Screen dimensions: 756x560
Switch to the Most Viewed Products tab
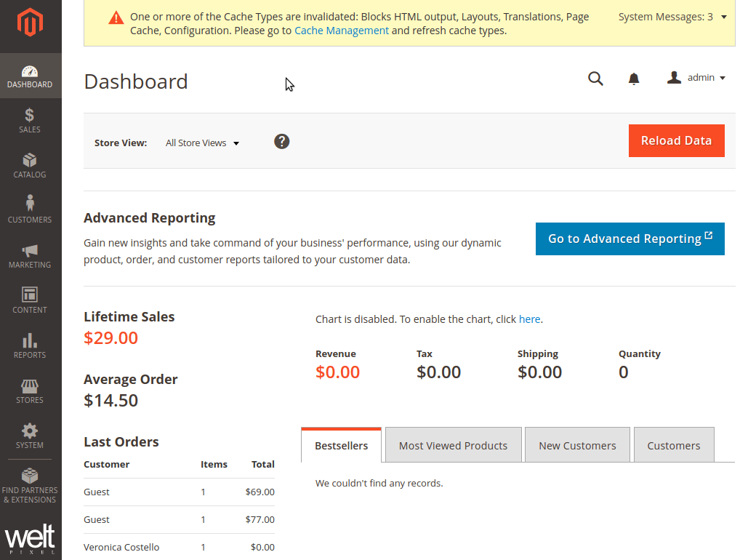[453, 444]
